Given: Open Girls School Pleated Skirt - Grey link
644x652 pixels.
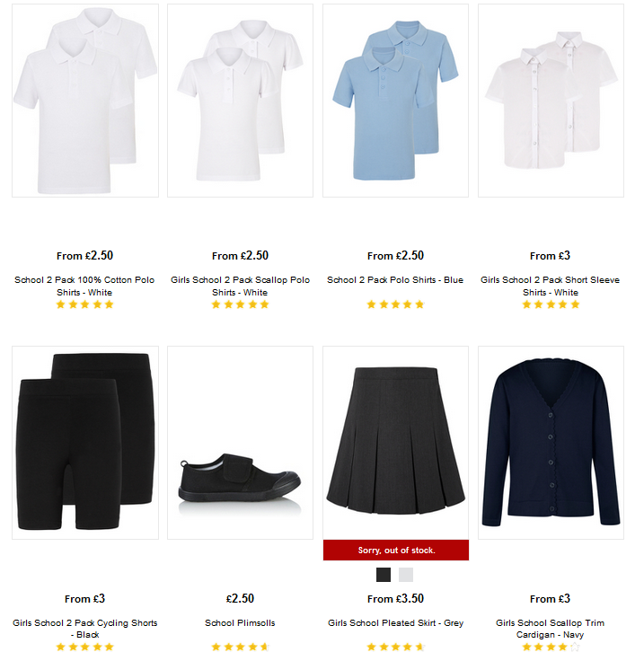Looking at the screenshot, I should [x=395, y=623].
